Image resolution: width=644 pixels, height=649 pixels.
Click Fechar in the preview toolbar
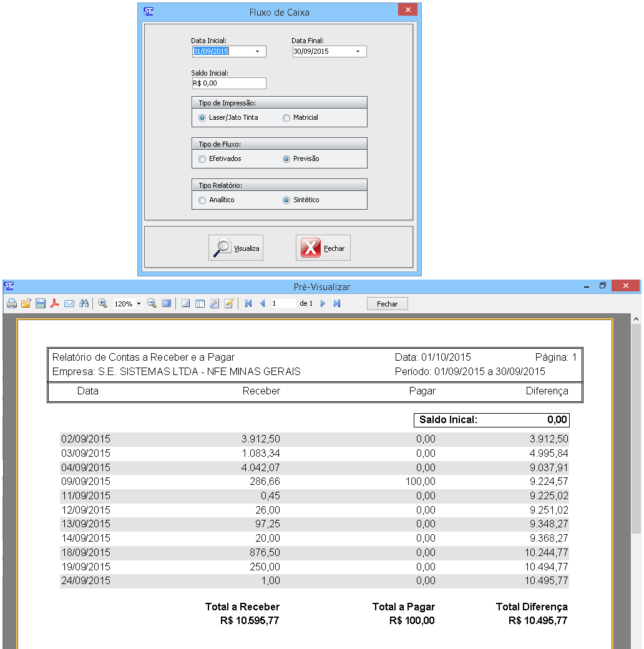tap(387, 304)
